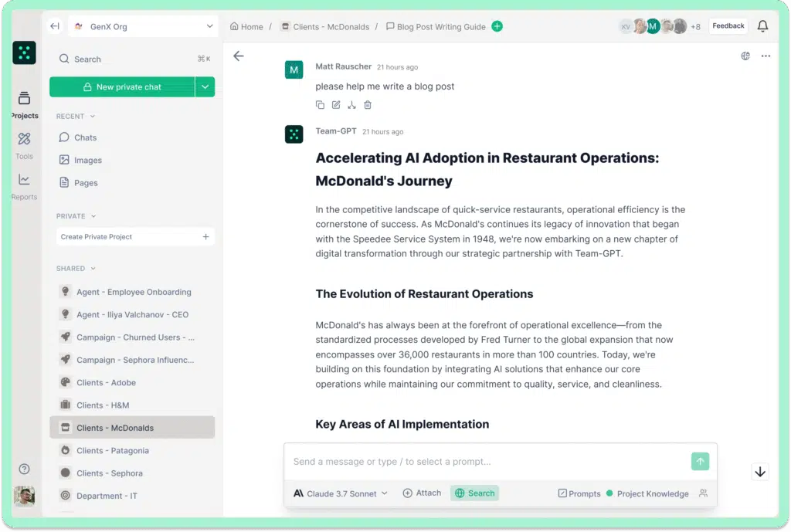This screenshot has width=791, height=532.
Task: Open Clients - H&M project
Action: 132,405
